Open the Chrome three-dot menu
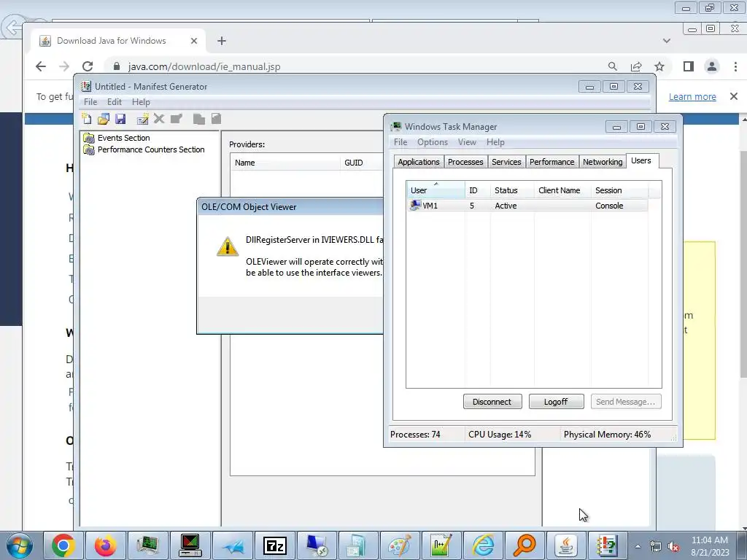The height and width of the screenshot is (560, 747). pos(735,66)
